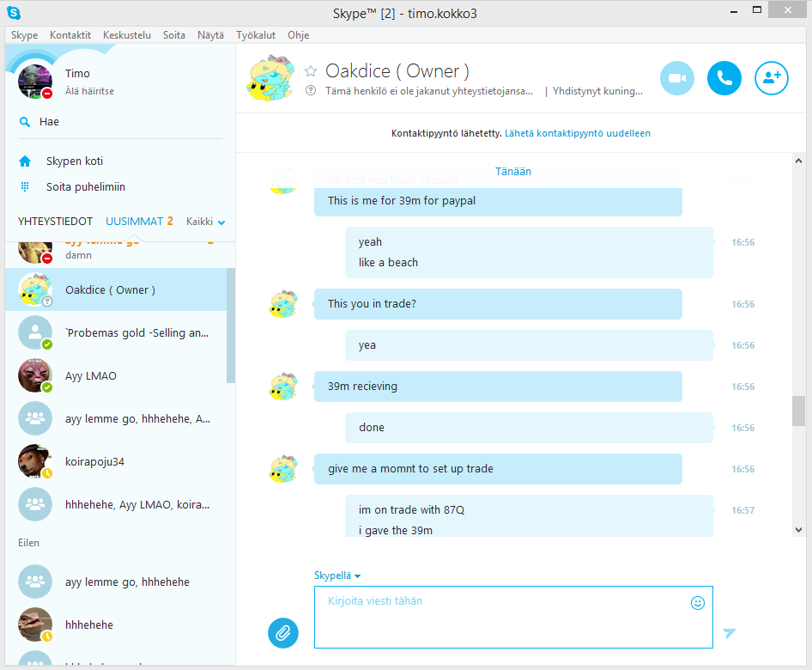Switch to the YHTEYSTIEDOT tab
This screenshot has width=812, height=670.
tap(56, 222)
